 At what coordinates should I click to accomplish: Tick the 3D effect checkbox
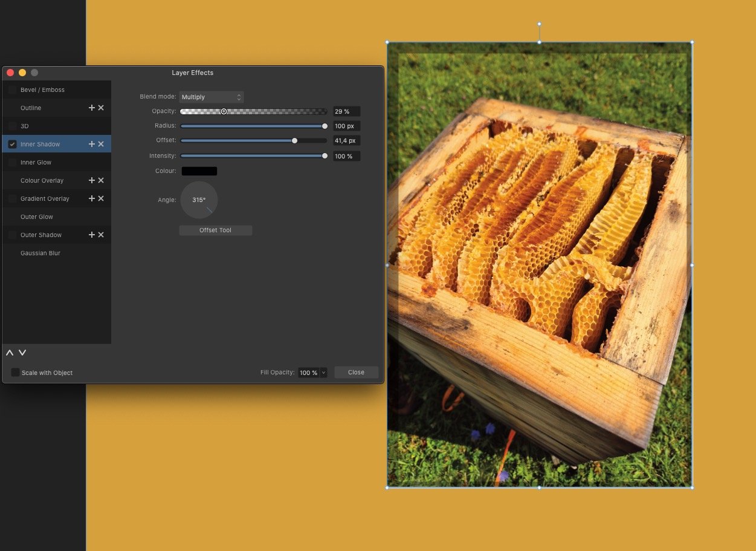13,126
